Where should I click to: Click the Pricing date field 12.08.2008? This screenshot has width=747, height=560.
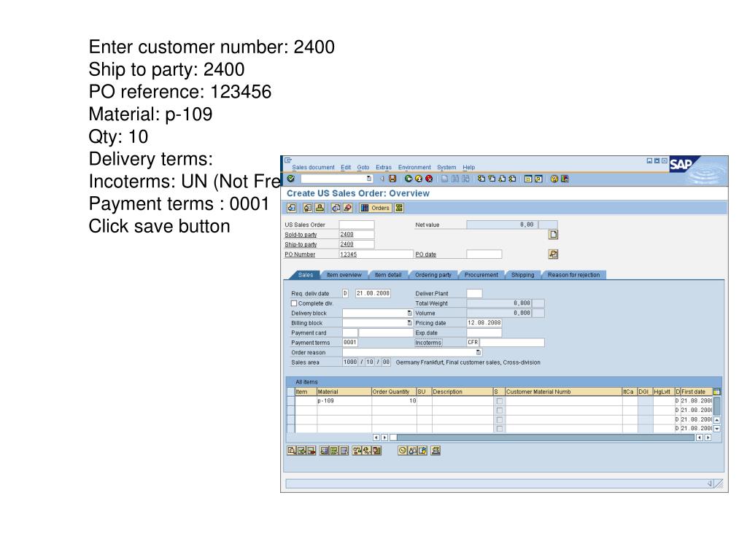[484, 323]
